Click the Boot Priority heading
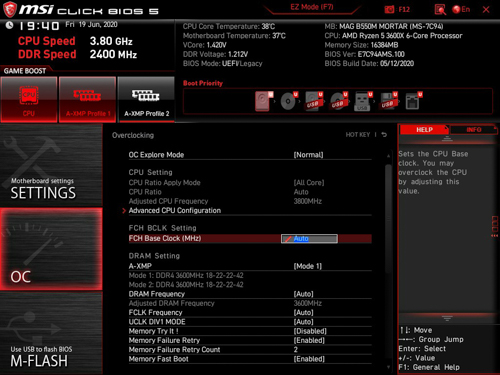This screenshot has height=375, width=500. pos(203,83)
